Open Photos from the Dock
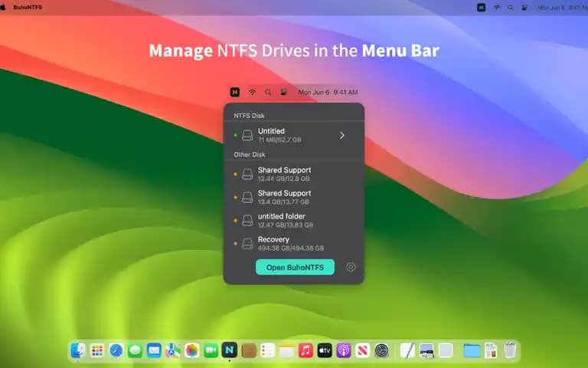The height and width of the screenshot is (368, 588). [191, 350]
